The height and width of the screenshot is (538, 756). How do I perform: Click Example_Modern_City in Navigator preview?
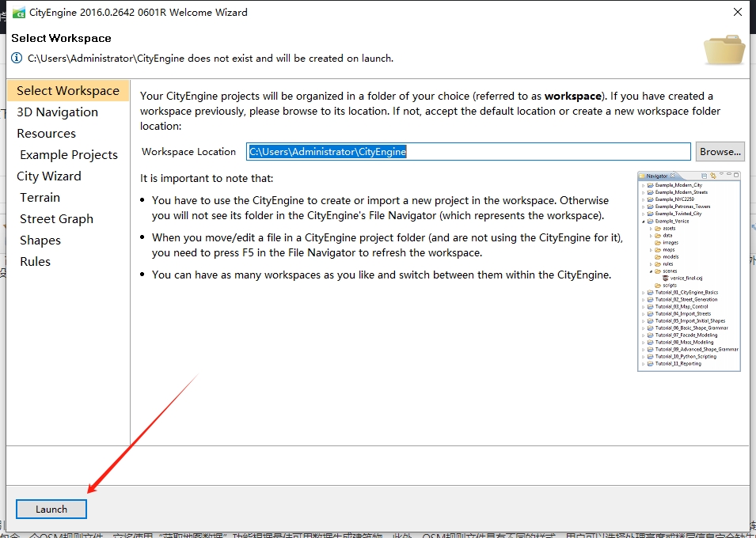(678, 185)
